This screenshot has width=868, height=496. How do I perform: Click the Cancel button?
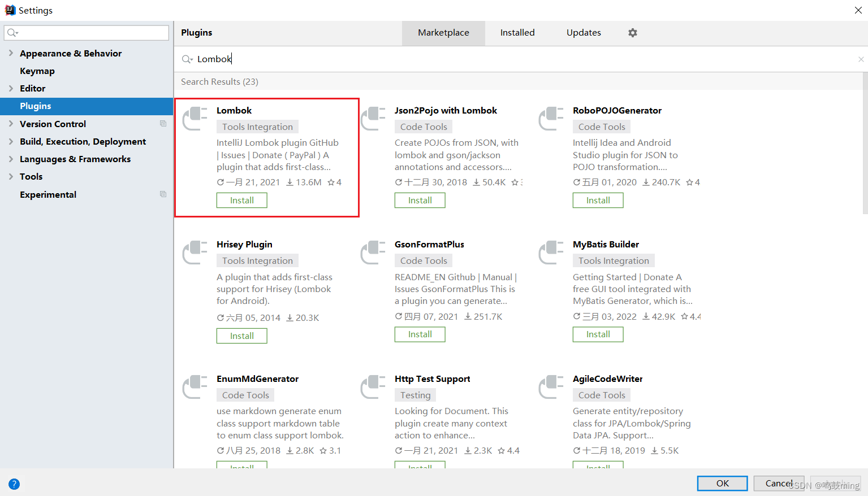(x=779, y=484)
